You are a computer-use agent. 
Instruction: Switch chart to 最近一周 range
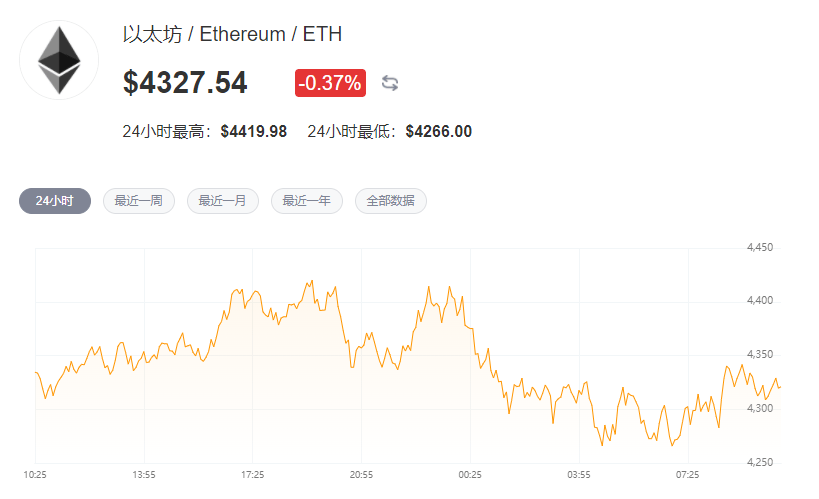tap(138, 201)
